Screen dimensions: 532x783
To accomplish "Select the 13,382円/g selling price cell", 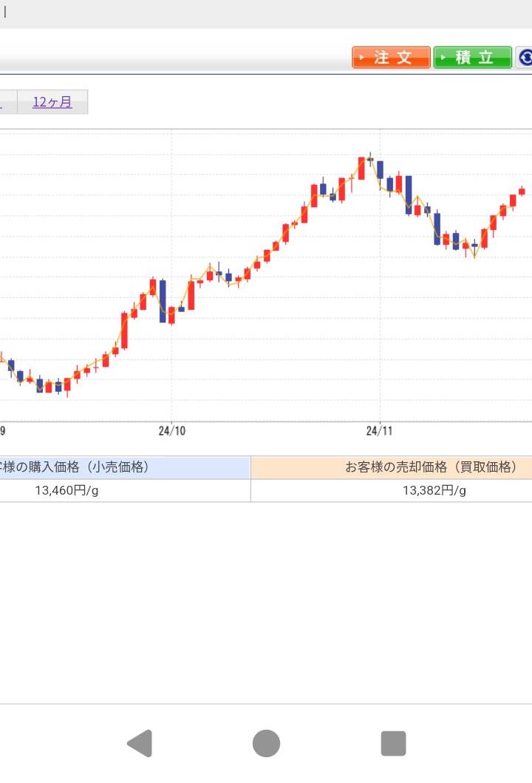I will pyautogui.click(x=392, y=491).
